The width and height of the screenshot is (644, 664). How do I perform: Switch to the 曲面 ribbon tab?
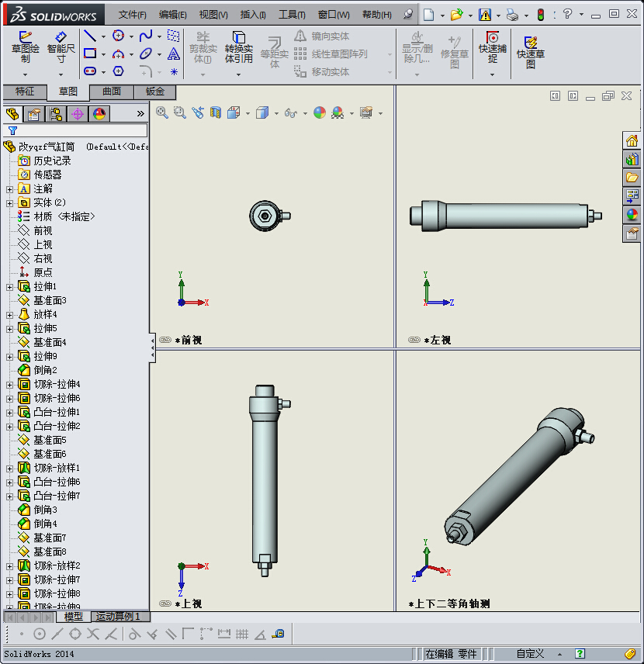click(112, 92)
